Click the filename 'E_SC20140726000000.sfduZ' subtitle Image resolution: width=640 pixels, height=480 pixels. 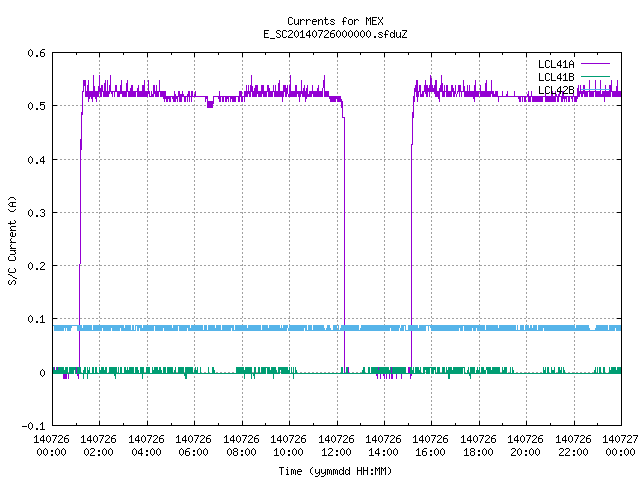335,34
